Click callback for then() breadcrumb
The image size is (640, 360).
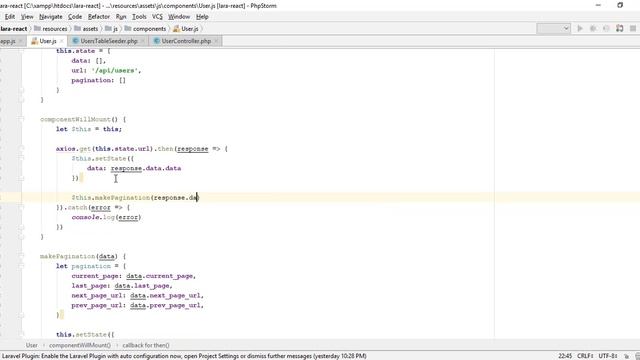coord(146,345)
